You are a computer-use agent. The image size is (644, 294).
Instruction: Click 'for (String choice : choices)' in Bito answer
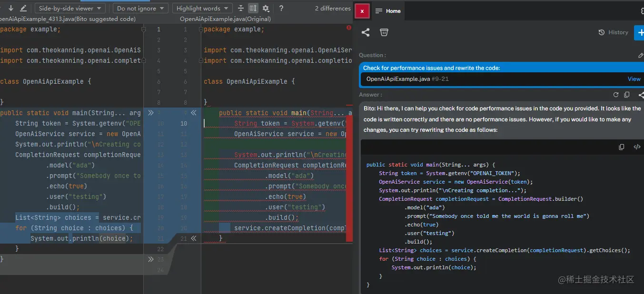[427, 259]
